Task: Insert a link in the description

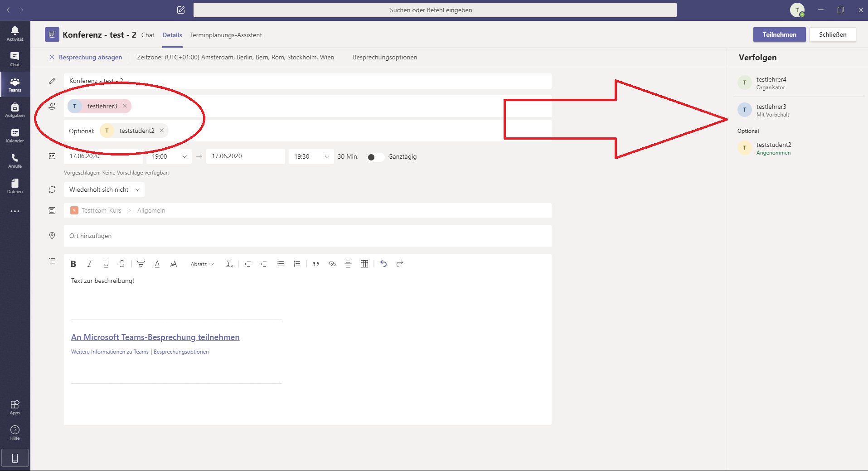Action: coord(332,264)
